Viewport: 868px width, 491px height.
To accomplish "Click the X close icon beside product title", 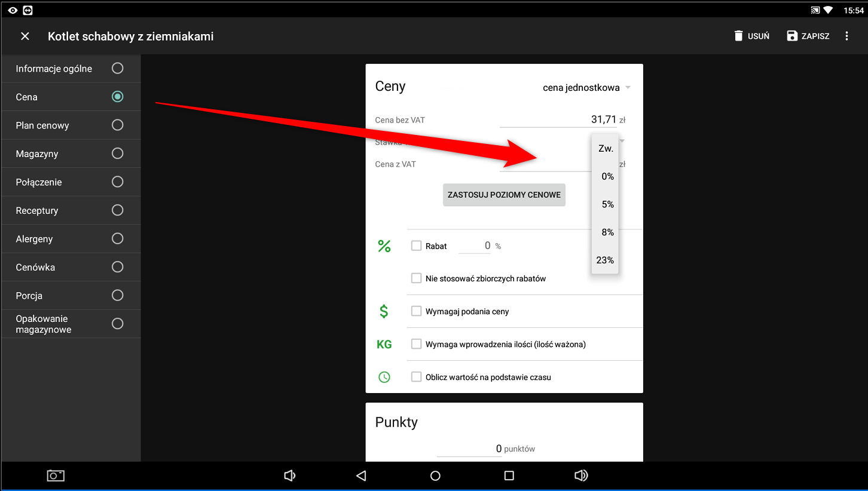I will point(25,36).
